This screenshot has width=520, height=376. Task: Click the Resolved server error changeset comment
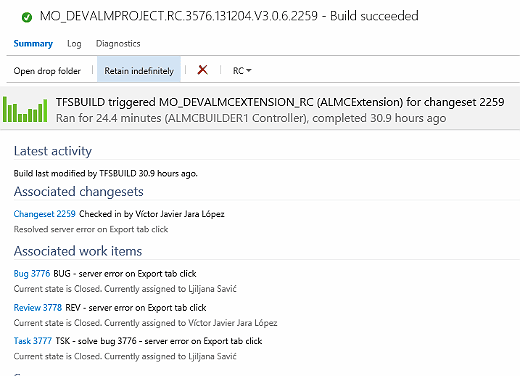point(91,229)
